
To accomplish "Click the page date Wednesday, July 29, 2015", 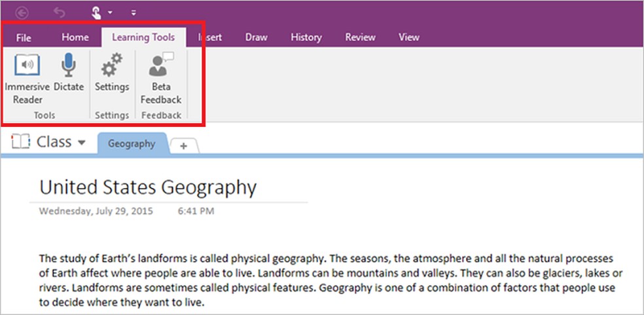I will [95, 212].
